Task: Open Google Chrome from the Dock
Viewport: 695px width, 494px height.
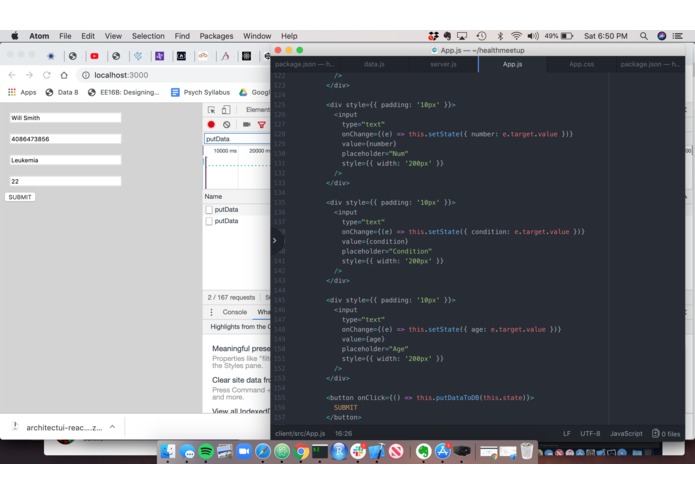Action: (301, 451)
